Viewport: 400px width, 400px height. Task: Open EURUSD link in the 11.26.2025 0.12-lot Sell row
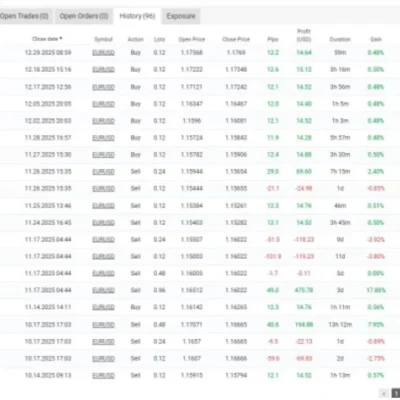(x=103, y=189)
